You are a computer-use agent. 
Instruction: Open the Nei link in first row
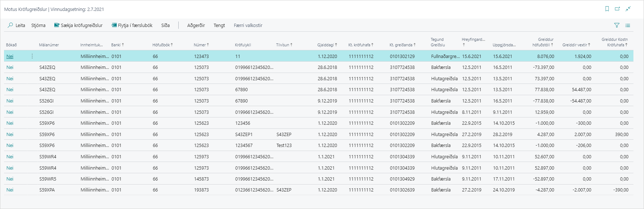click(10, 57)
